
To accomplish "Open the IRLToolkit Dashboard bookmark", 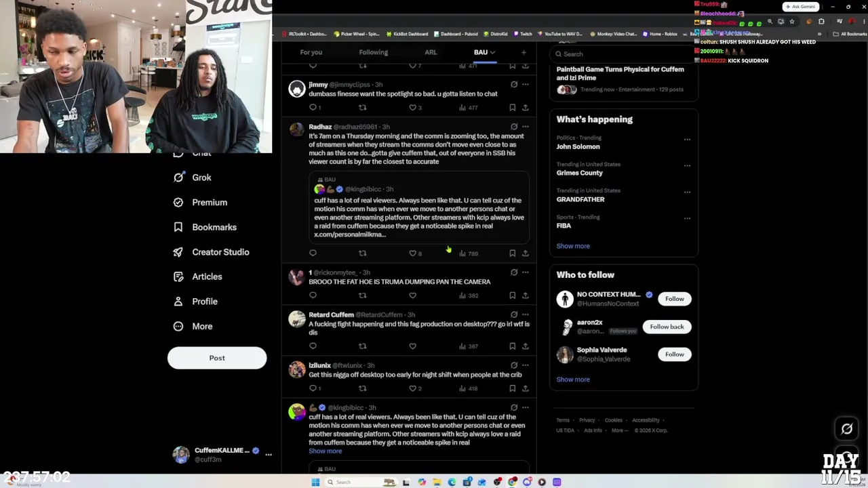I will pos(306,34).
